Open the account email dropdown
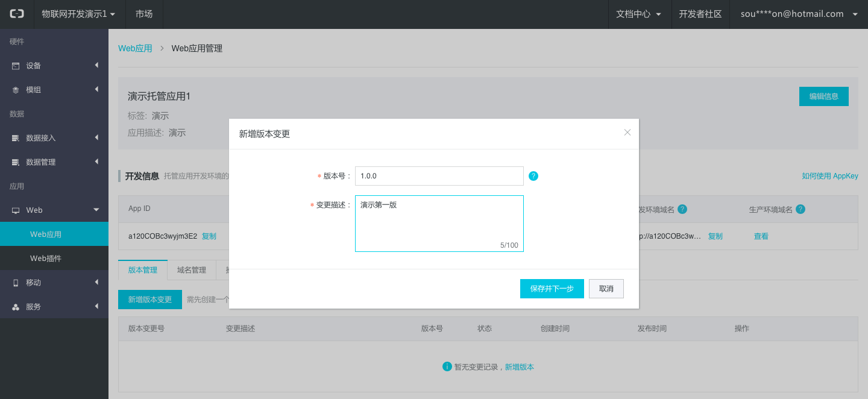Screen dimensions: 868x399 pos(799,14)
